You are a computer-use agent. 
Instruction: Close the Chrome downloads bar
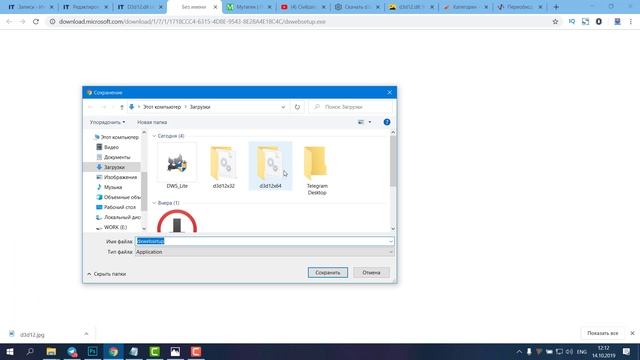pos(632,333)
